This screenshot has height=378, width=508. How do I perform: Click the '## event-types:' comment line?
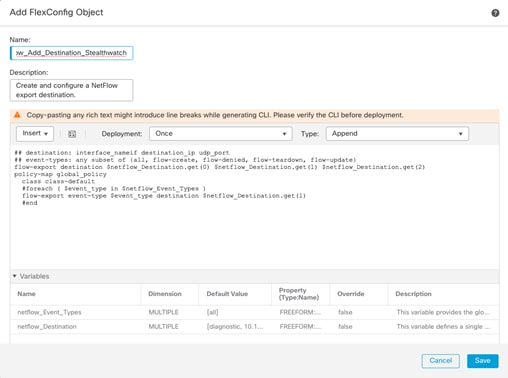coord(185,160)
